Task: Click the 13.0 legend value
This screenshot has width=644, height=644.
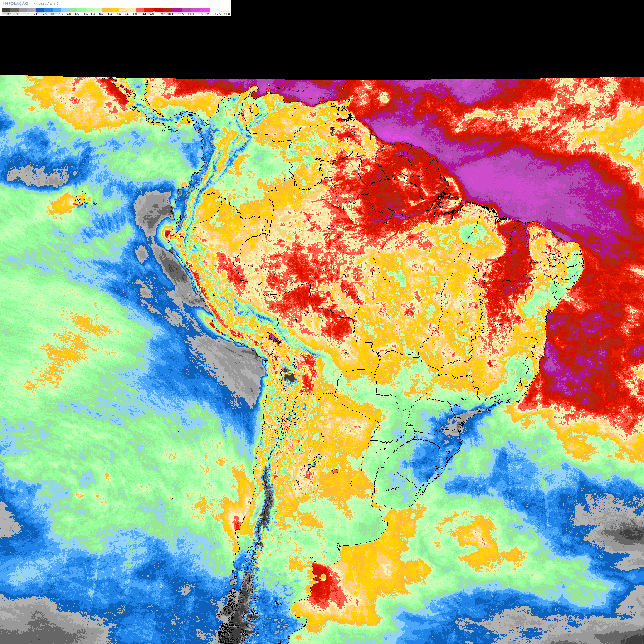Action: pyautogui.click(x=227, y=14)
